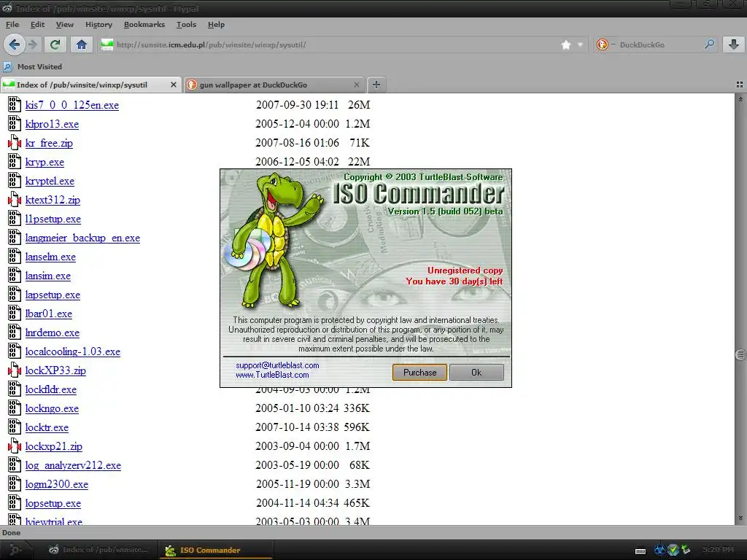Screen dimensions: 747x560
Task: Open the lnrdemo.exe link
Action: tap(53, 332)
